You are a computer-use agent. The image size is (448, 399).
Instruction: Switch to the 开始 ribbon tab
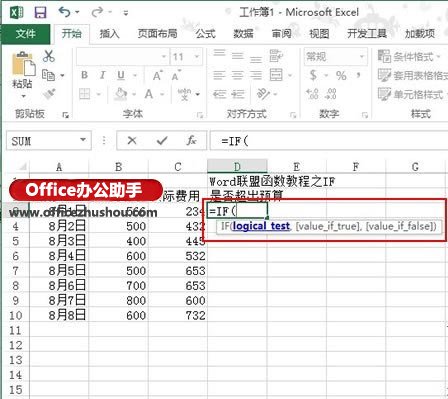(71, 34)
